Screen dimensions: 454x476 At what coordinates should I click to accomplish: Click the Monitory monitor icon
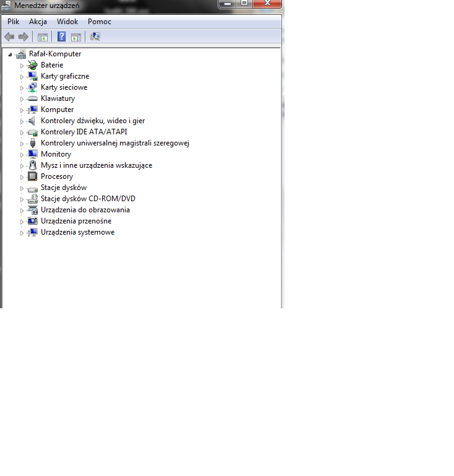coord(32,154)
